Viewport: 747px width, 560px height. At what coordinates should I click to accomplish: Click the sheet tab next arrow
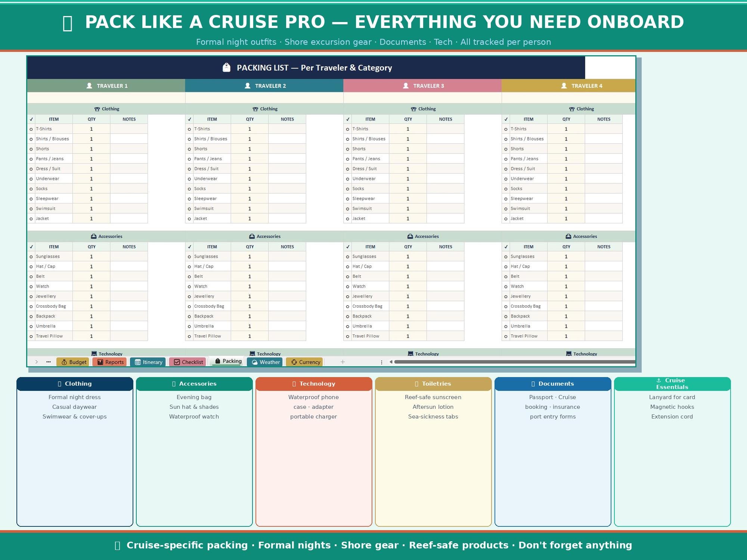36,362
